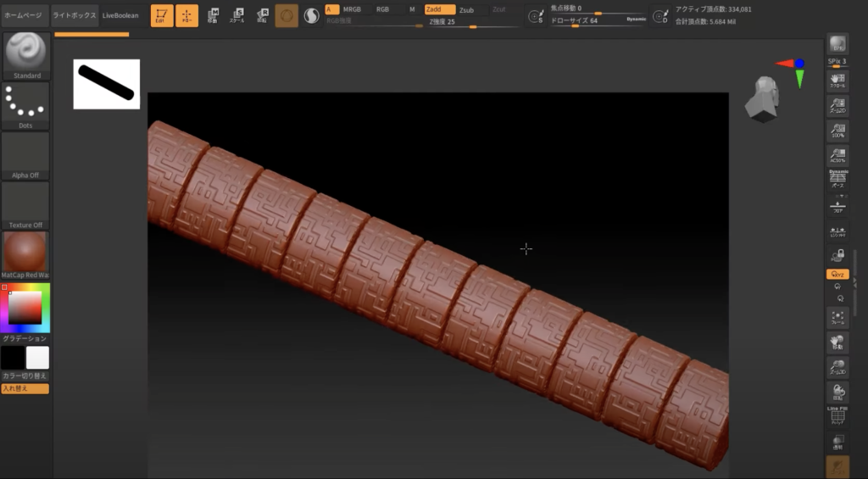Screen dimensions: 868x479
Task: Click the black stroke reference thumbnail
Action: point(106,84)
